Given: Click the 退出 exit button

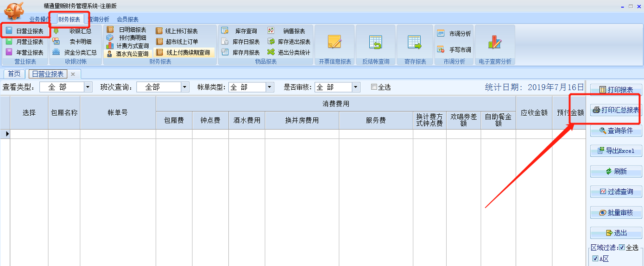Looking at the screenshot, I should point(616,233).
